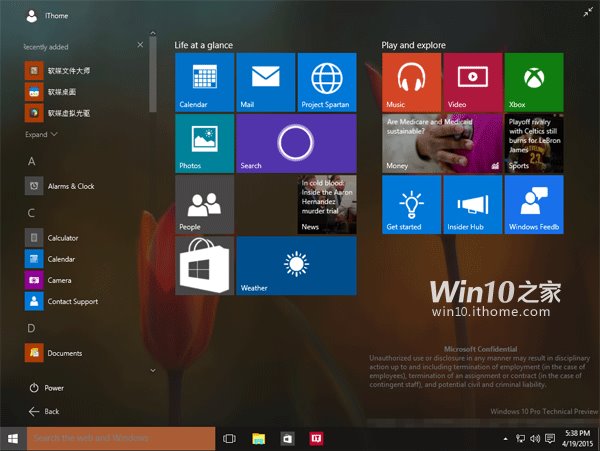This screenshot has height=451, width=600.
Task: Open File Explorer from the taskbar
Action: coord(259,438)
